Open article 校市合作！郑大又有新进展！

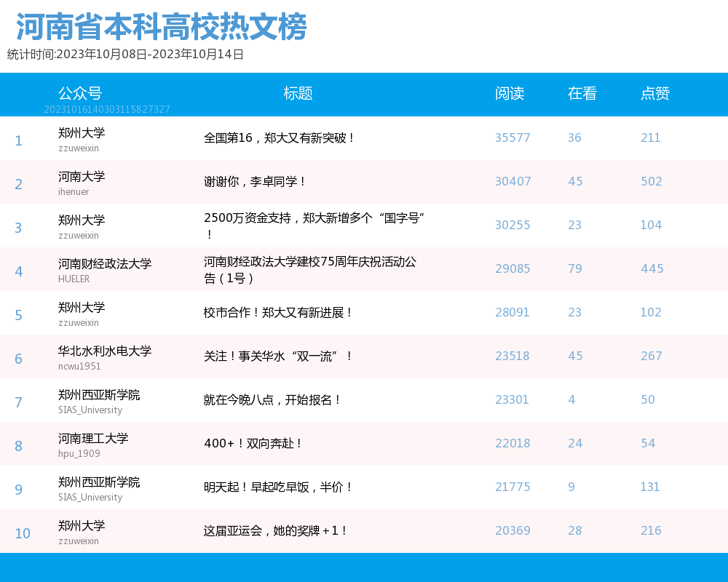278,312
